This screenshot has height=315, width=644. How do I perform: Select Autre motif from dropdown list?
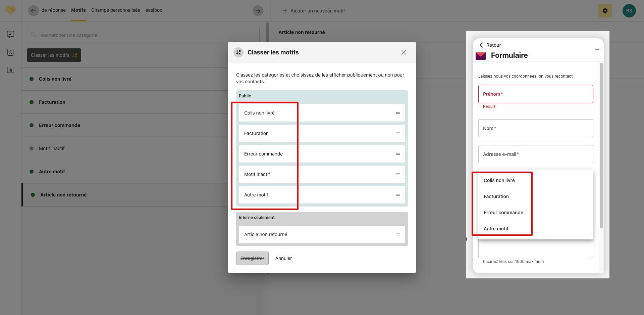[496, 229]
